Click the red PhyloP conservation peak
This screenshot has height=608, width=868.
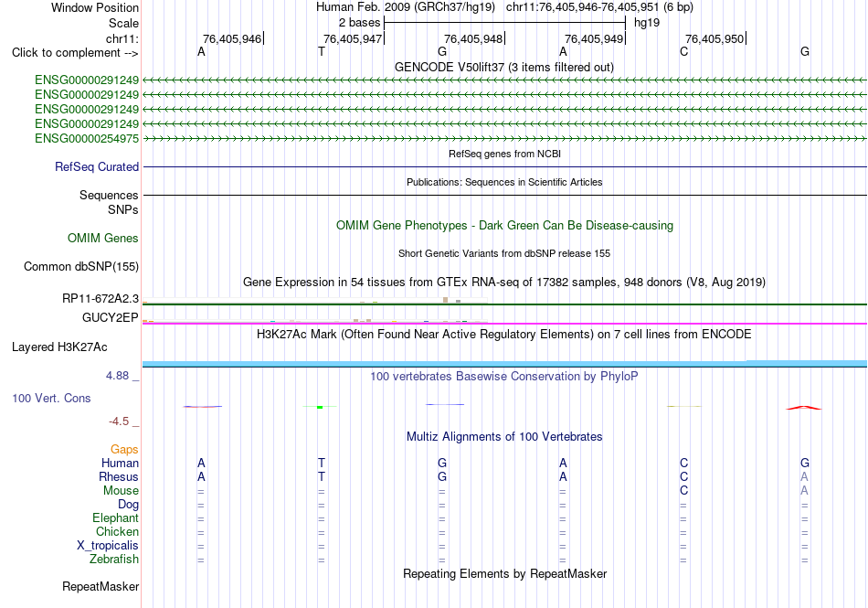tap(804, 408)
